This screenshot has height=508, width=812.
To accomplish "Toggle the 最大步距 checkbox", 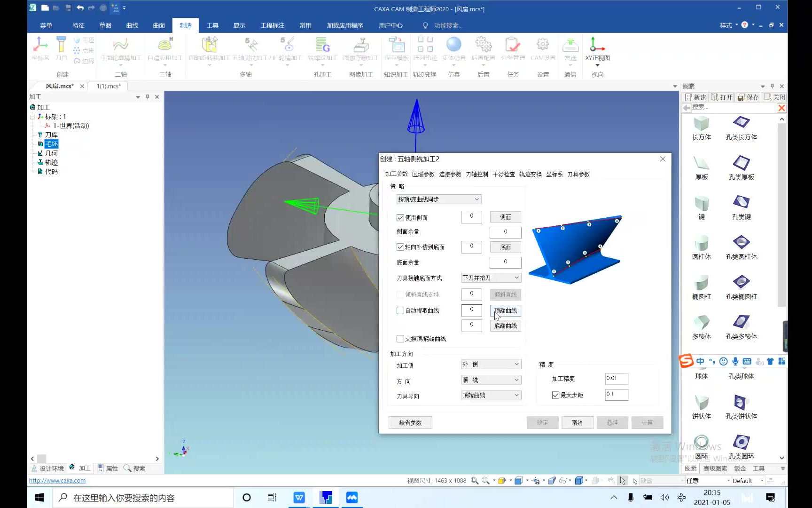I will coord(555,395).
